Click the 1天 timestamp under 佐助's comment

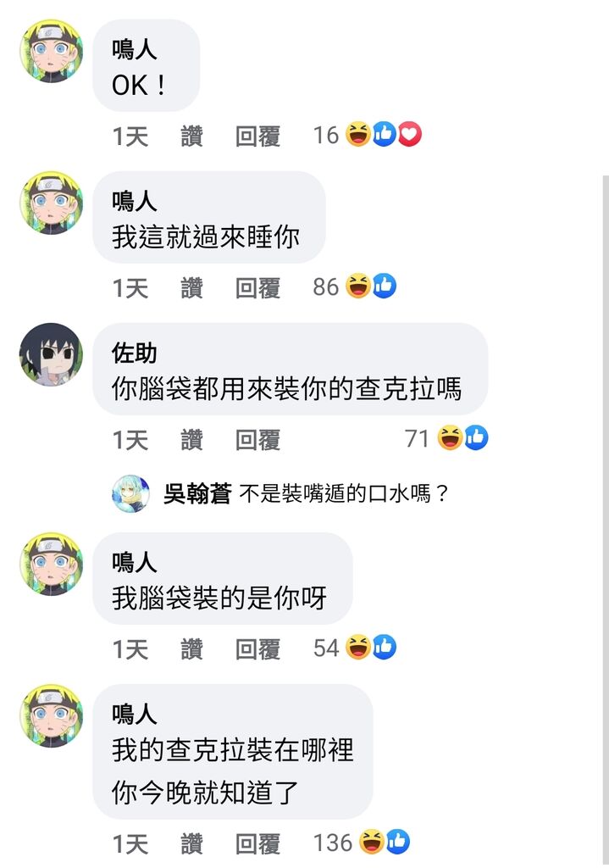(130, 440)
